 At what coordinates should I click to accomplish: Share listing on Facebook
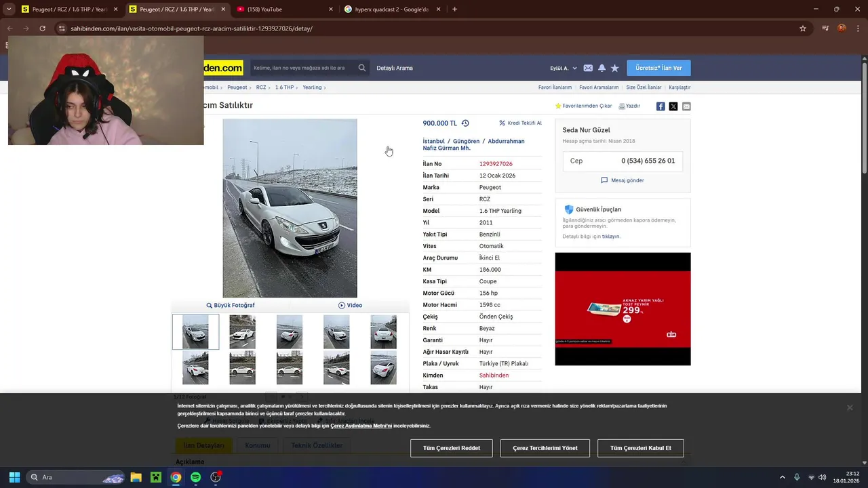pos(660,106)
